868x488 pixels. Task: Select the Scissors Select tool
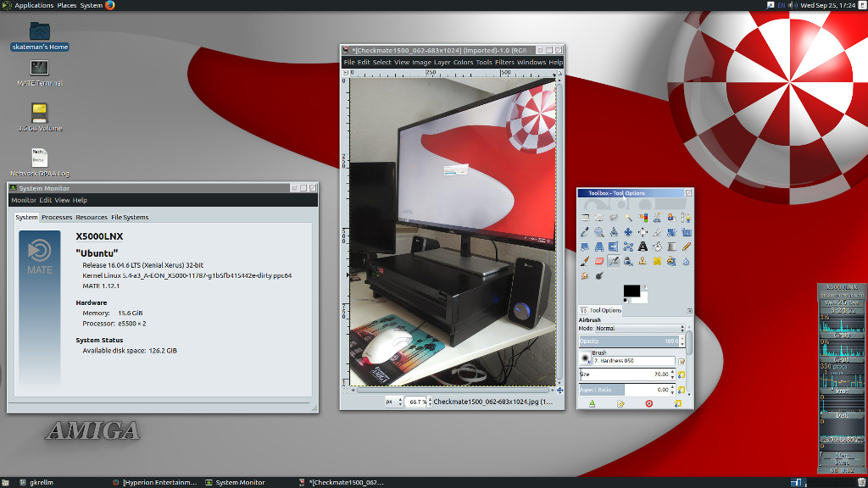(657, 218)
